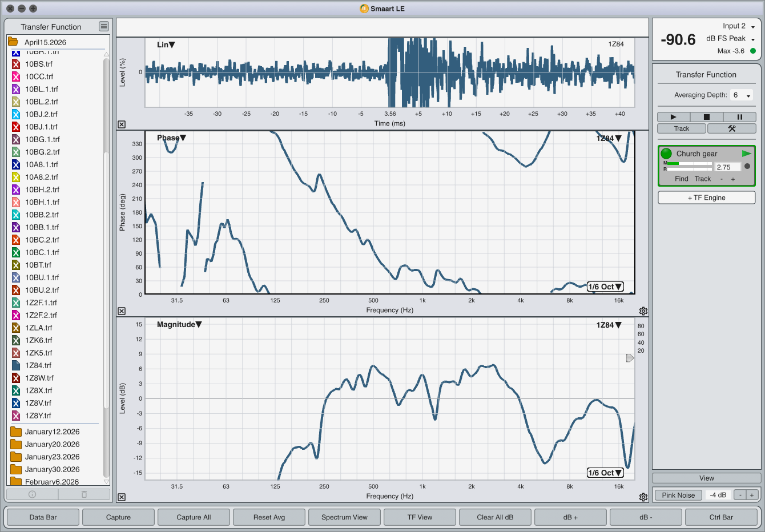Switch to TF View

(420, 517)
